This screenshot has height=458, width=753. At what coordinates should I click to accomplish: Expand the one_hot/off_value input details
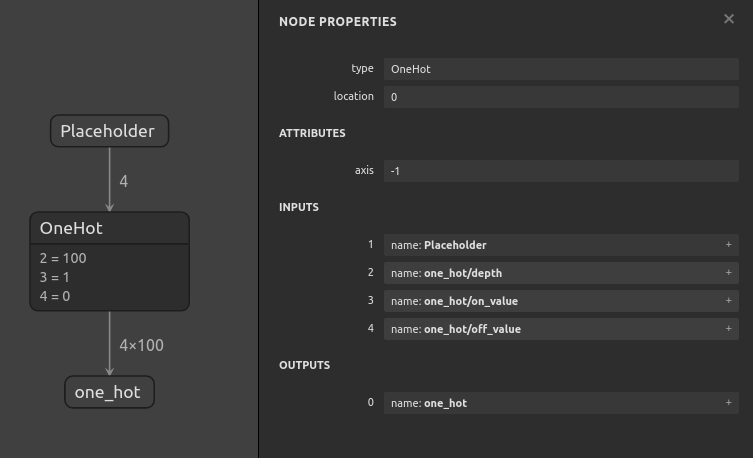pos(728,329)
